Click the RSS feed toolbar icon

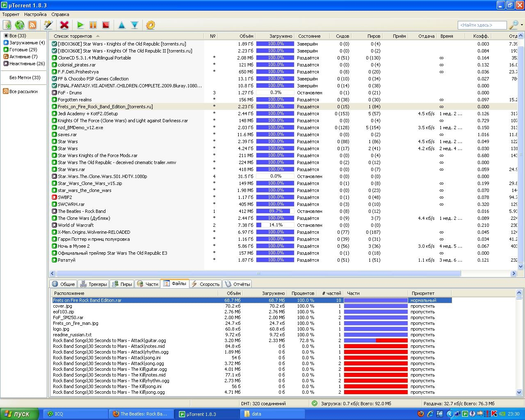pyautogui.click(x=32, y=25)
